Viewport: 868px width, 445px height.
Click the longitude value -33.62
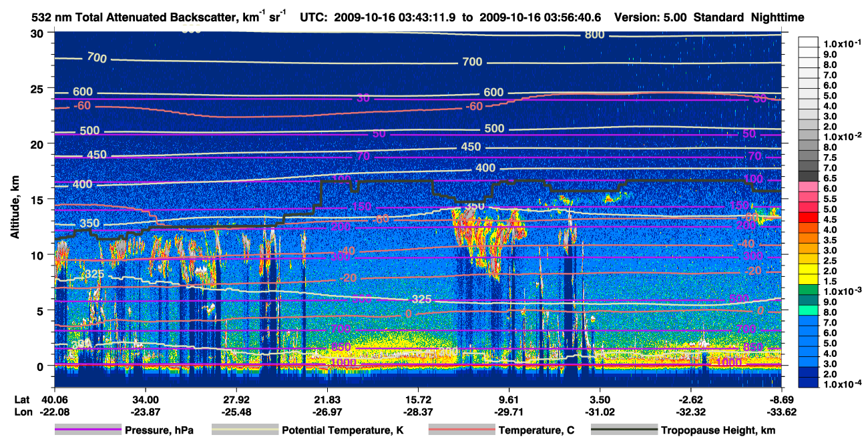tap(781, 412)
